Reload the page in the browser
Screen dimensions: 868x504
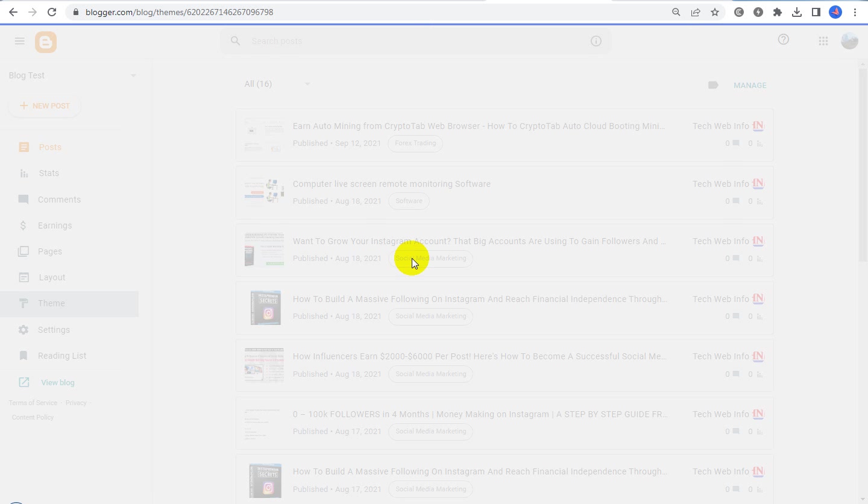pos(52,12)
